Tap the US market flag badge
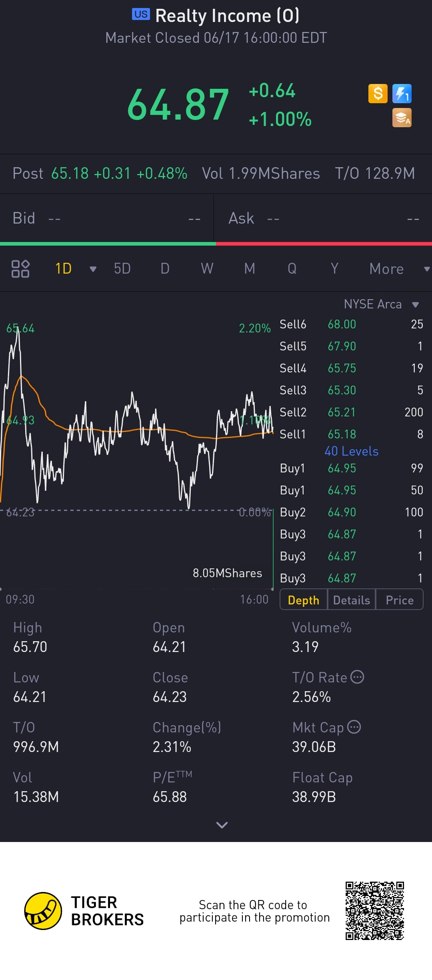Screen dimensions: 432x980 coord(141,14)
